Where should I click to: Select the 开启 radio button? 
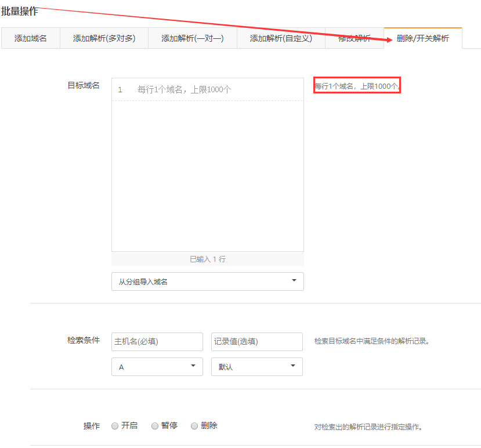[114, 426]
